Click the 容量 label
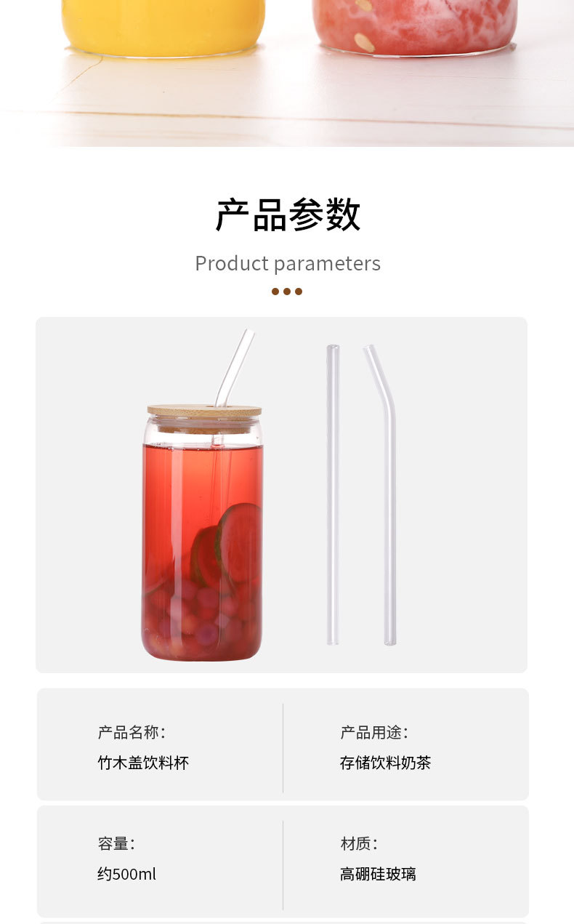This screenshot has height=924, width=574. [116, 843]
